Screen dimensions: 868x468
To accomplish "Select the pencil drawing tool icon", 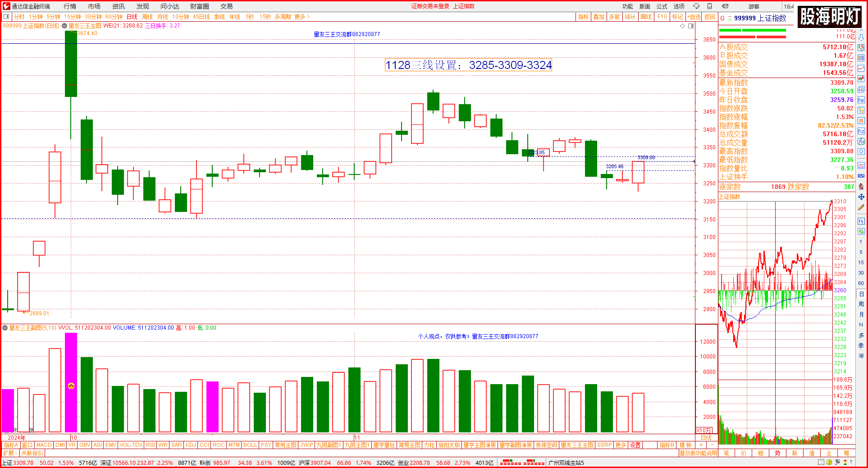I will tap(861, 207).
